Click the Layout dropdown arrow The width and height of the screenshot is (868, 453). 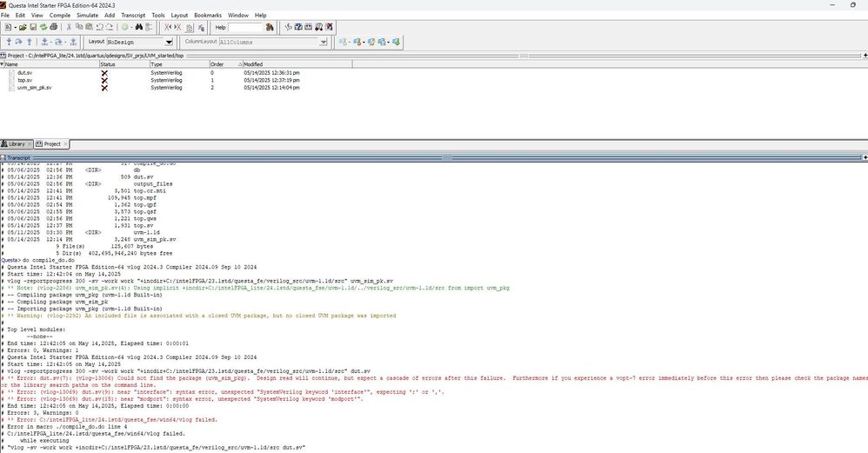pyautogui.click(x=169, y=42)
